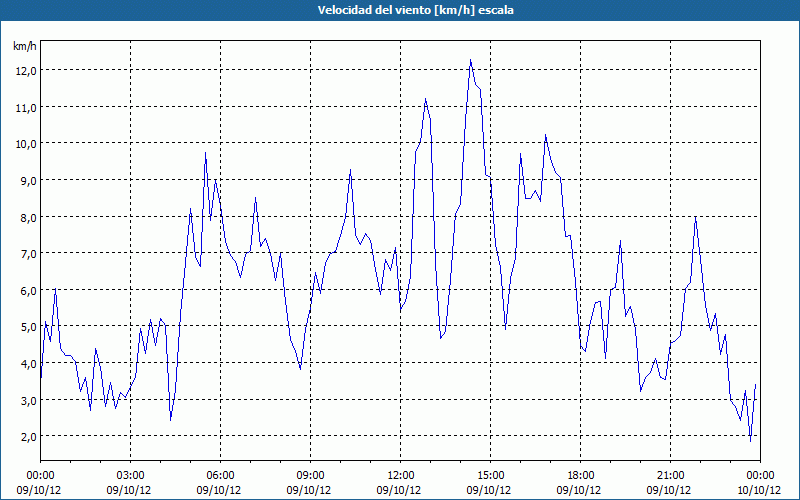This screenshot has height=500, width=800.
Task: Click the '3,0' y-axis value
Action: [x=28, y=400]
